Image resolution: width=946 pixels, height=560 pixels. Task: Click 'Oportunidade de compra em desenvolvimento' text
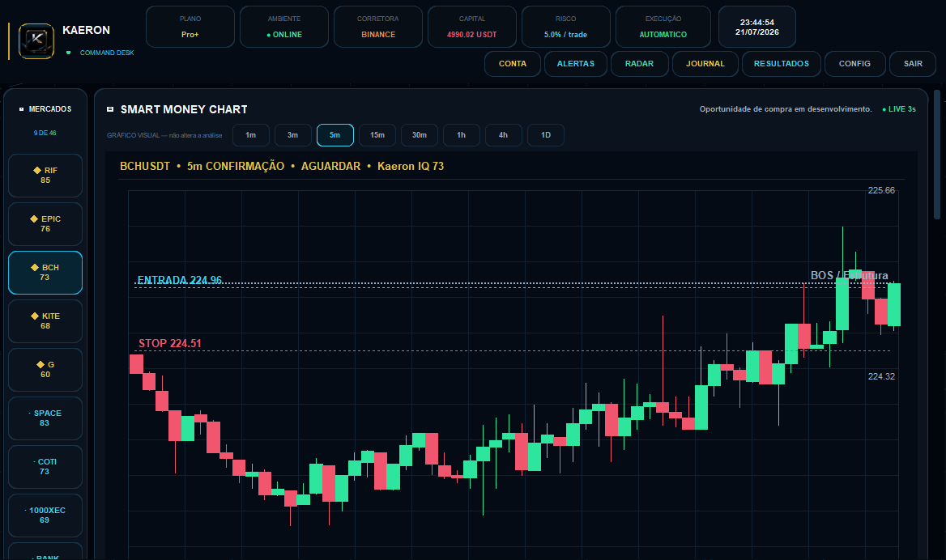pyautogui.click(x=786, y=109)
